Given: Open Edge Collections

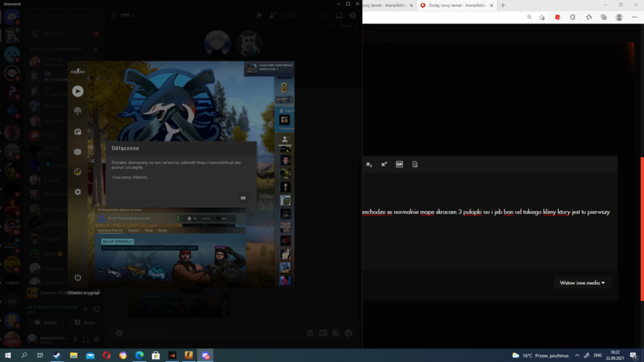Looking at the screenshot, I should coord(604,17).
